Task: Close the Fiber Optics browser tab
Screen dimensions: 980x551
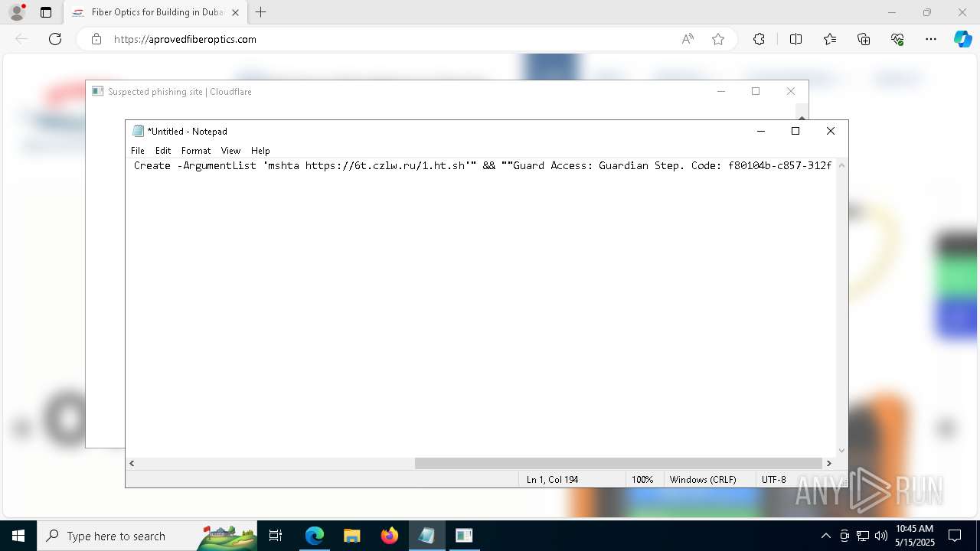Action: [235, 12]
